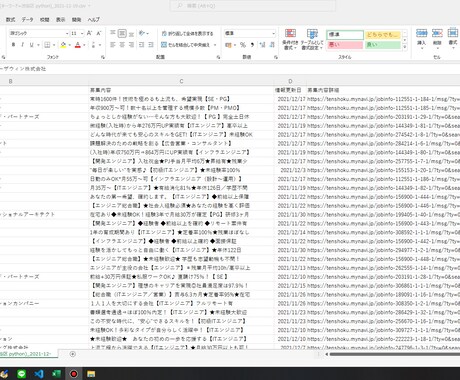The image size is (460, 380).
Task: Align text right
Action: tap(131, 45)
